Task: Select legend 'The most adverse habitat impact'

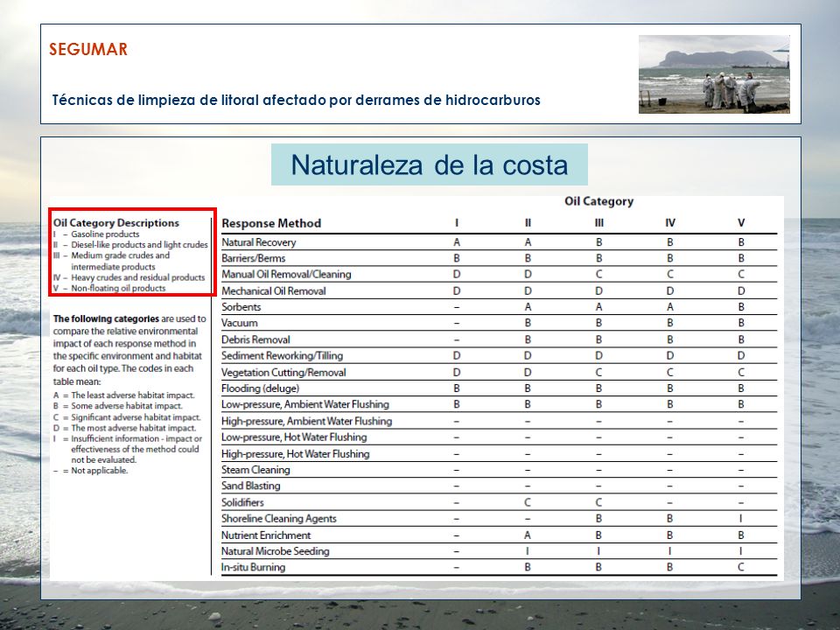Action: [133, 428]
